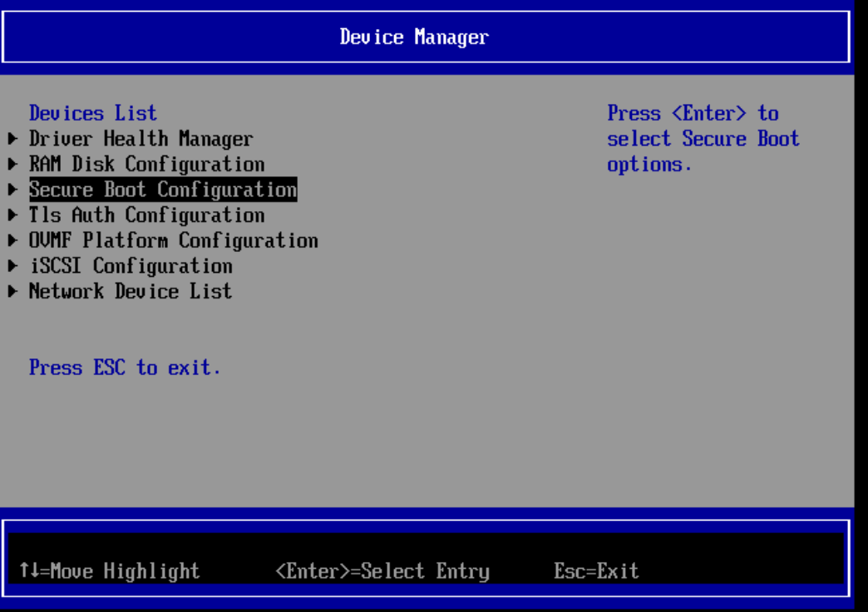Click the arrow beside Driver Health Manager
The width and height of the screenshot is (868, 612).
coord(12,140)
